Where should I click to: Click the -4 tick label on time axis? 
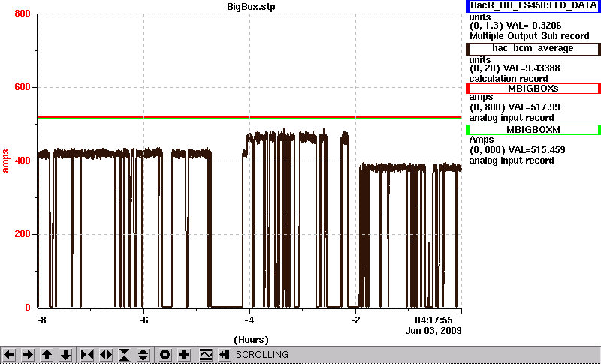point(249,320)
